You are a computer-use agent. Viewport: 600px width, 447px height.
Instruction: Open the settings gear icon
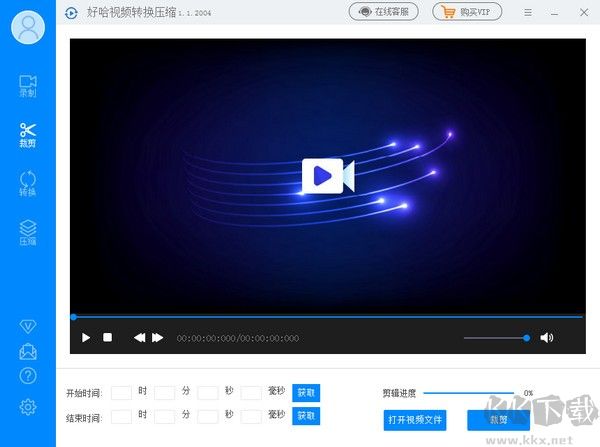click(28, 406)
